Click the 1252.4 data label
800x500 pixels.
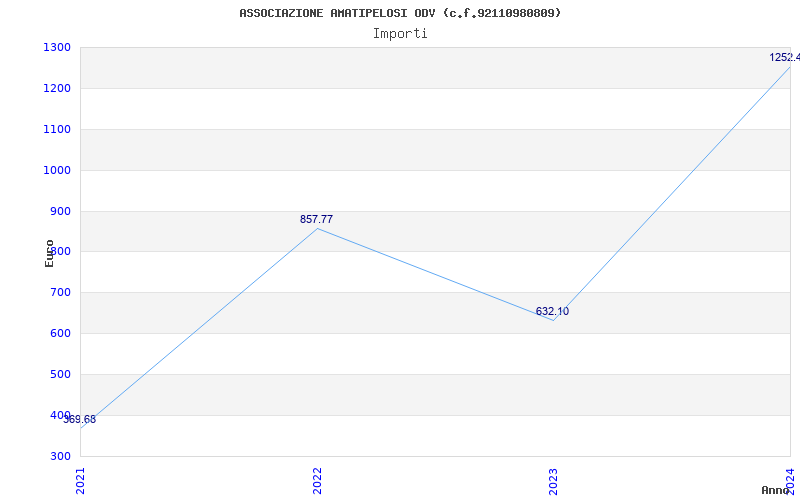pyautogui.click(x=785, y=57)
